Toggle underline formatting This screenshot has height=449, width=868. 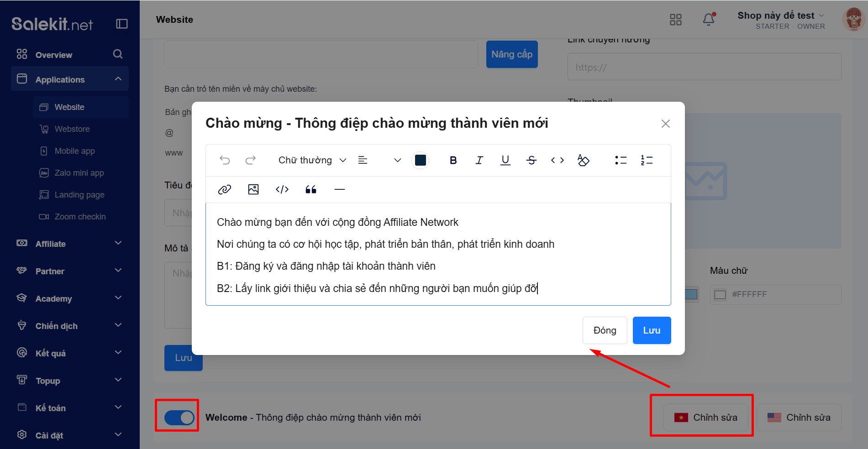pyautogui.click(x=505, y=160)
